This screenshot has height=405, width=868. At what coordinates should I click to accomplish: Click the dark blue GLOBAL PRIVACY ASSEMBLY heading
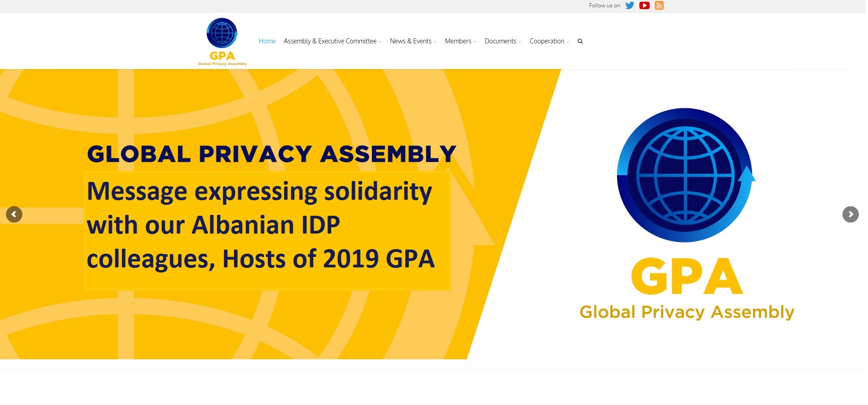(271, 154)
